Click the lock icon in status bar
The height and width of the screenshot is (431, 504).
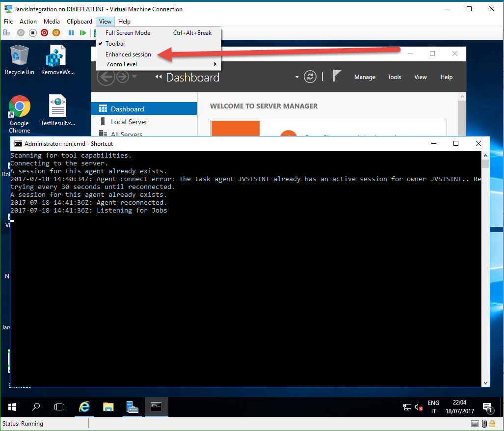[x=492, y=424]
